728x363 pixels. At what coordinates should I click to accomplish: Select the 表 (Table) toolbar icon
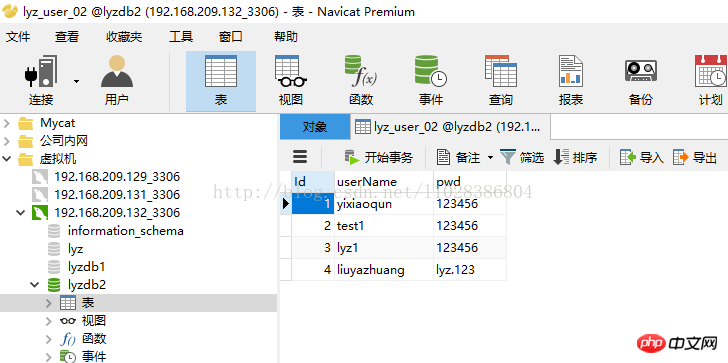click(x=221, y=81)
